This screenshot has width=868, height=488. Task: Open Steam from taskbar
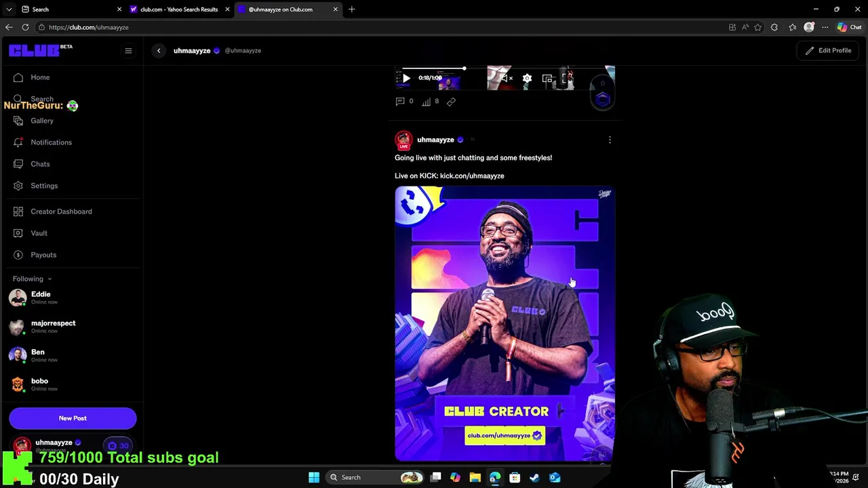click(534, 477)
